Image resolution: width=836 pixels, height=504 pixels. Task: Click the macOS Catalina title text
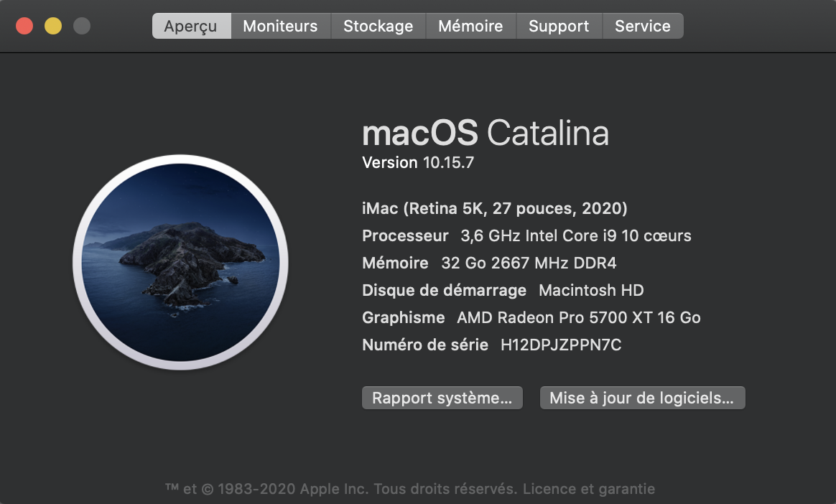(486, 133)
